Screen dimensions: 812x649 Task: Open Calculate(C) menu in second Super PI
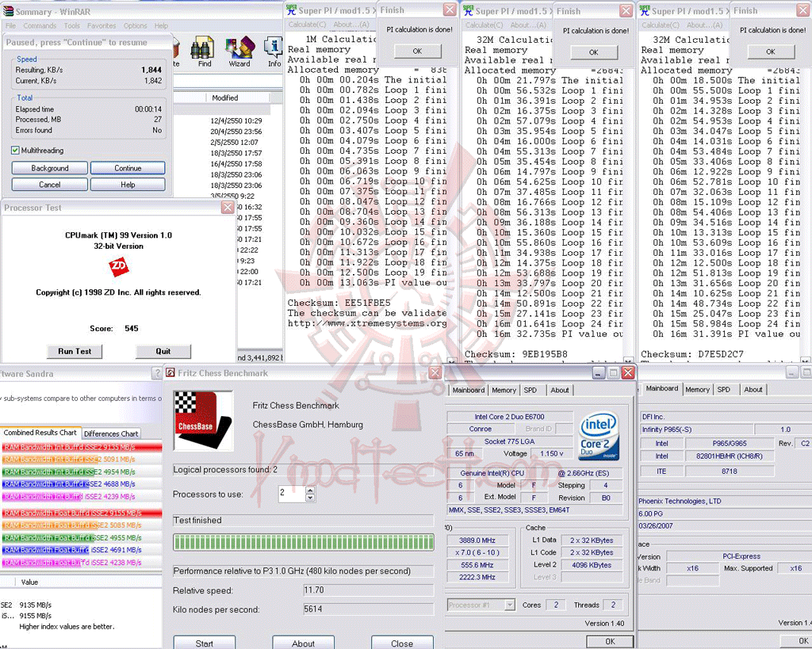484,25
